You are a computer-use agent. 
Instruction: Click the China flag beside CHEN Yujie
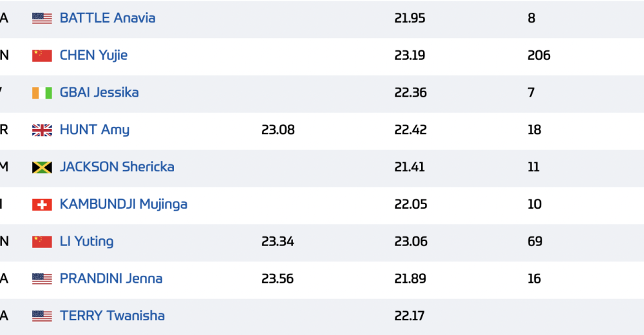tap(43, 56)
